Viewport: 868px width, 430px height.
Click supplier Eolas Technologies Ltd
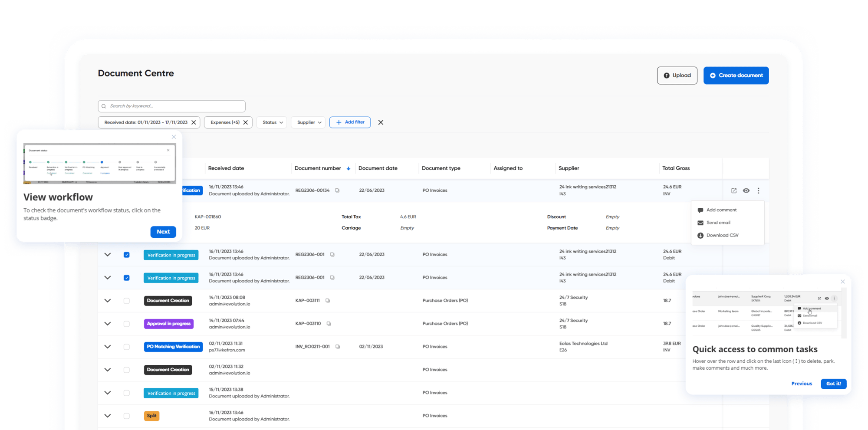click(583, 344)
